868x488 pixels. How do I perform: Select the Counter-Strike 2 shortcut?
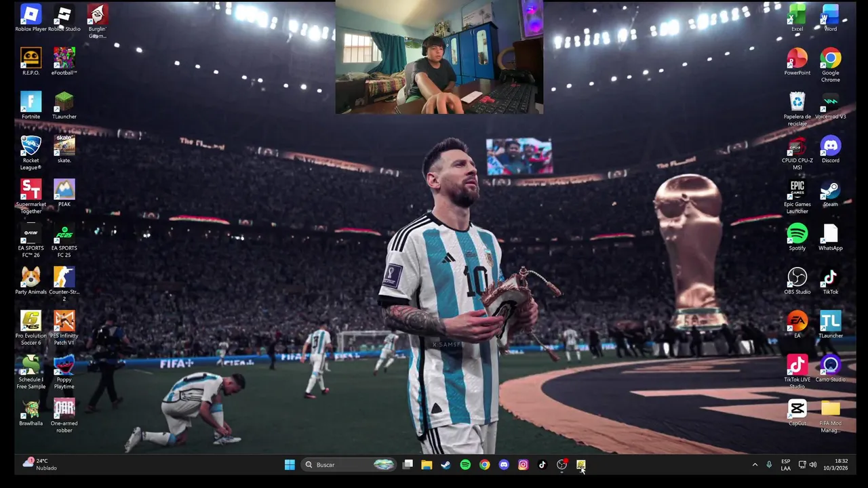tap(64, 284)
